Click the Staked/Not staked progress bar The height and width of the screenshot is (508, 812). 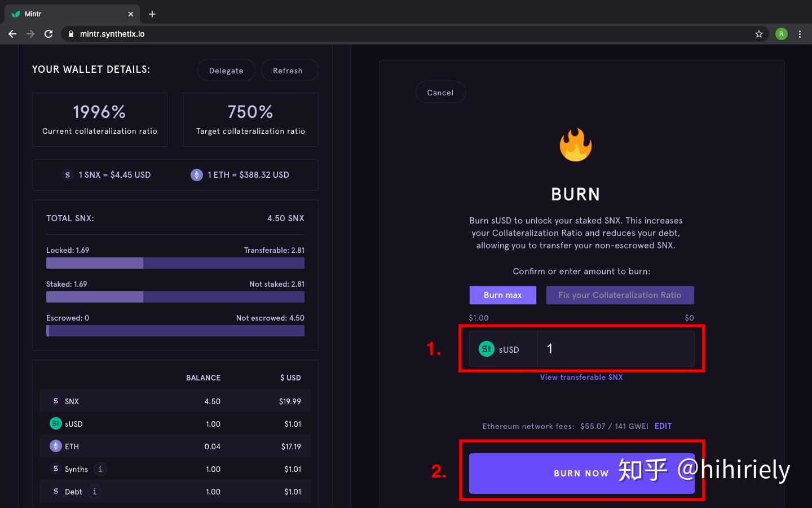pyautogui.click(x=175, y=297)
